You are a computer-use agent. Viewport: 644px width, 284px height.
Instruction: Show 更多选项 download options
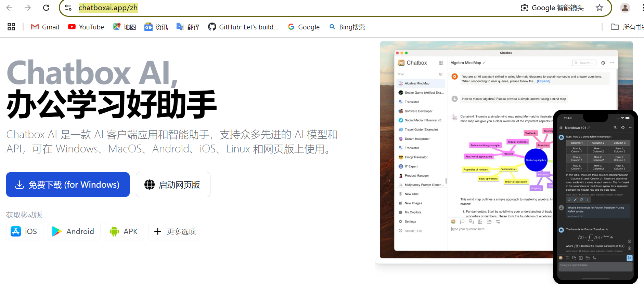[x=175, y=231]
